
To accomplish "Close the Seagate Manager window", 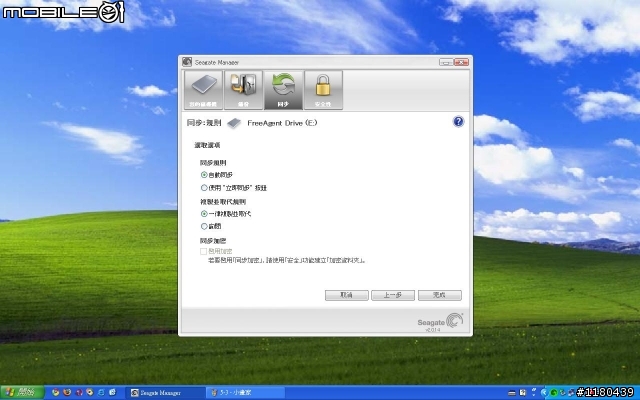I will (461, 62).
